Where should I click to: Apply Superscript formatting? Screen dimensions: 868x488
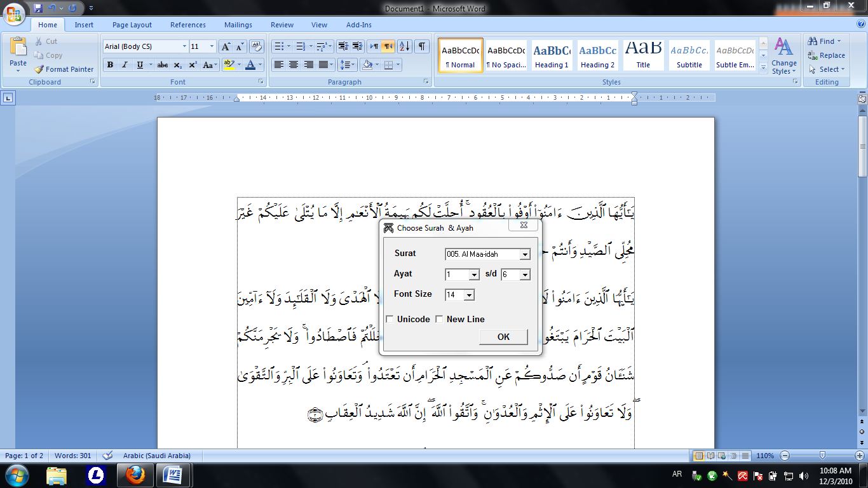[193, 65]
